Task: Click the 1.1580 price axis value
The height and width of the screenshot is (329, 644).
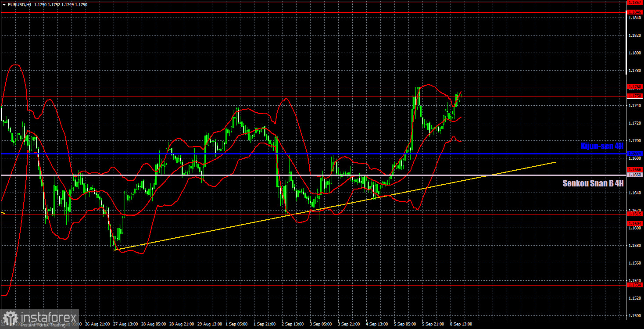Action: click(x=635, y=245)
